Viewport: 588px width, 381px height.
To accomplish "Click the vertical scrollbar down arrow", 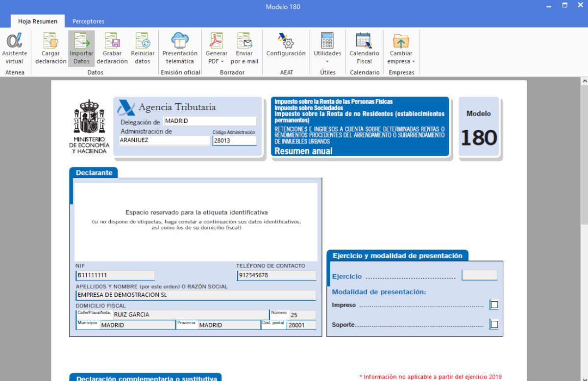I will [584, 377].
